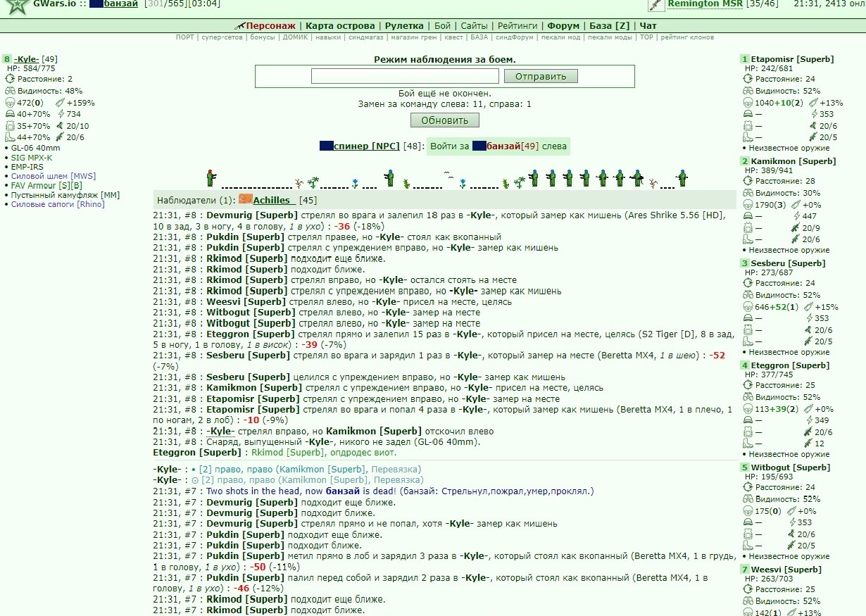Click the distance icon under Etapomisr
The height and width of the screenshot is (616, 866).
tap(748, 79)
